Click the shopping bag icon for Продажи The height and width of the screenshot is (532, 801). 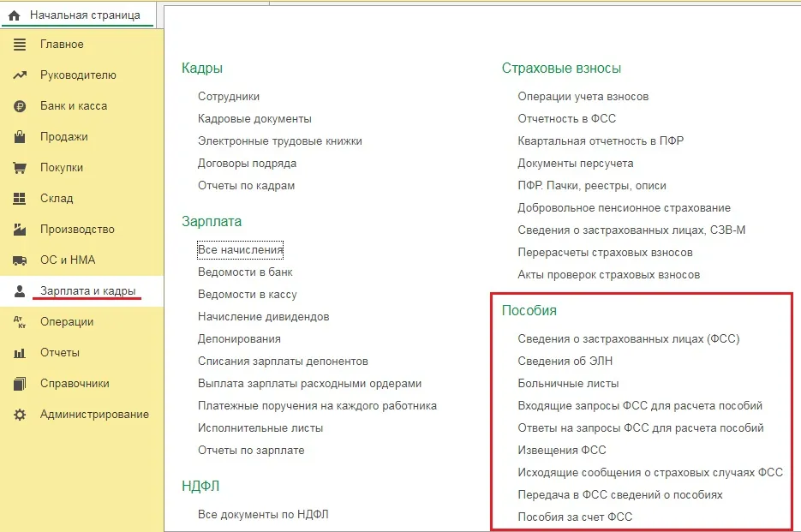(x=20, y=137)
